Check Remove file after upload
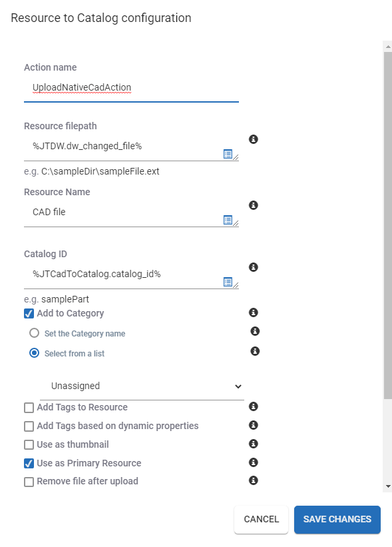The image size is (392, 547). [x=29, y=482]
